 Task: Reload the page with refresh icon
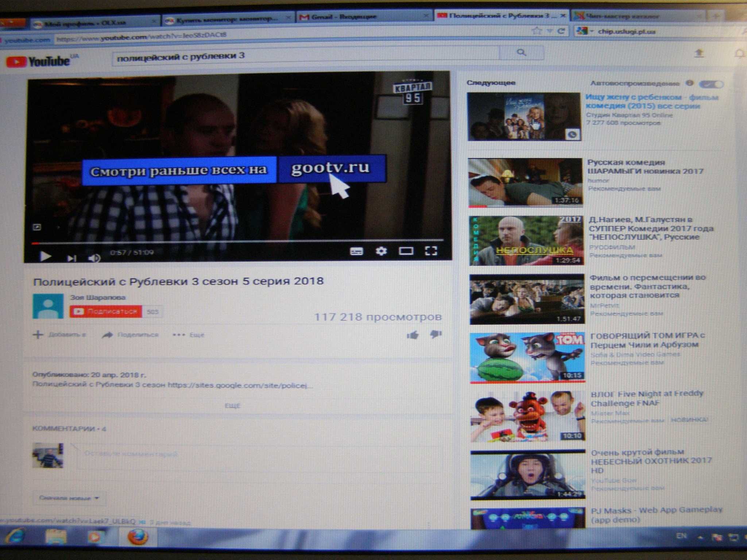(561, 31)
